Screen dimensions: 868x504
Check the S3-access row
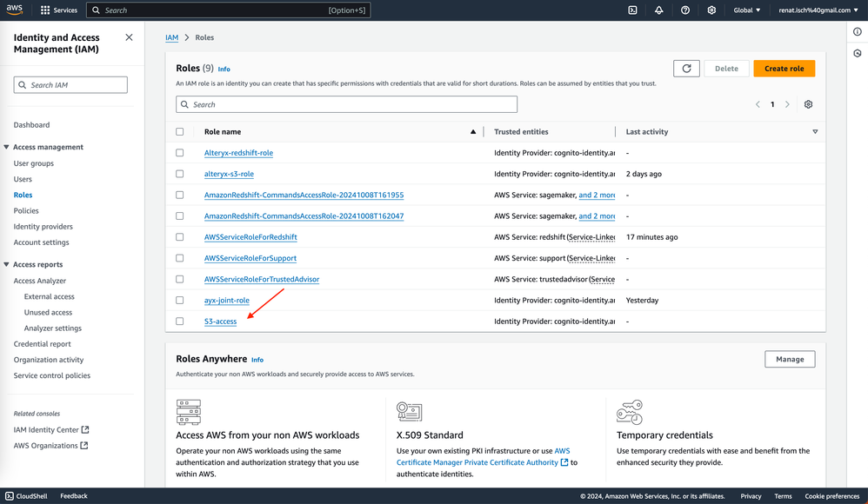(x=179, y=321)
